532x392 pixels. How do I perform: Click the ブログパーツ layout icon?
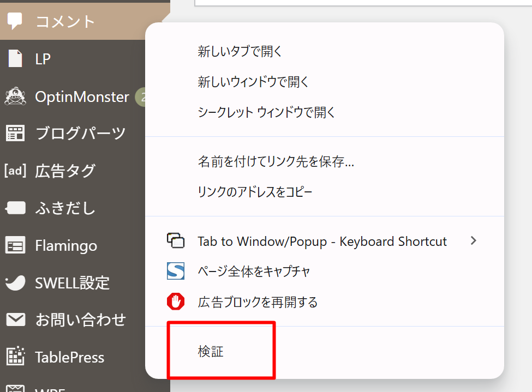pos(15,133)
